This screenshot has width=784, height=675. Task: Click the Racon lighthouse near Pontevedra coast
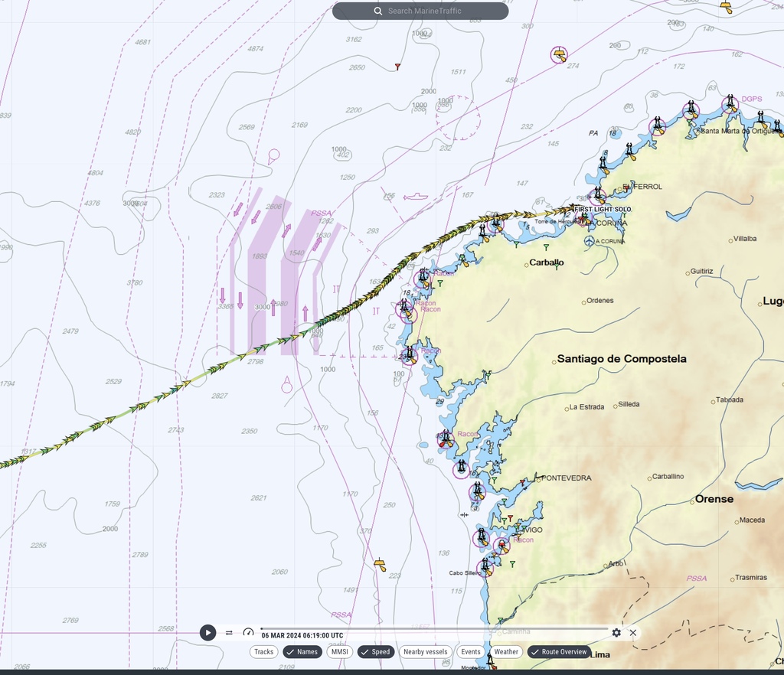(x=445, y=440)
